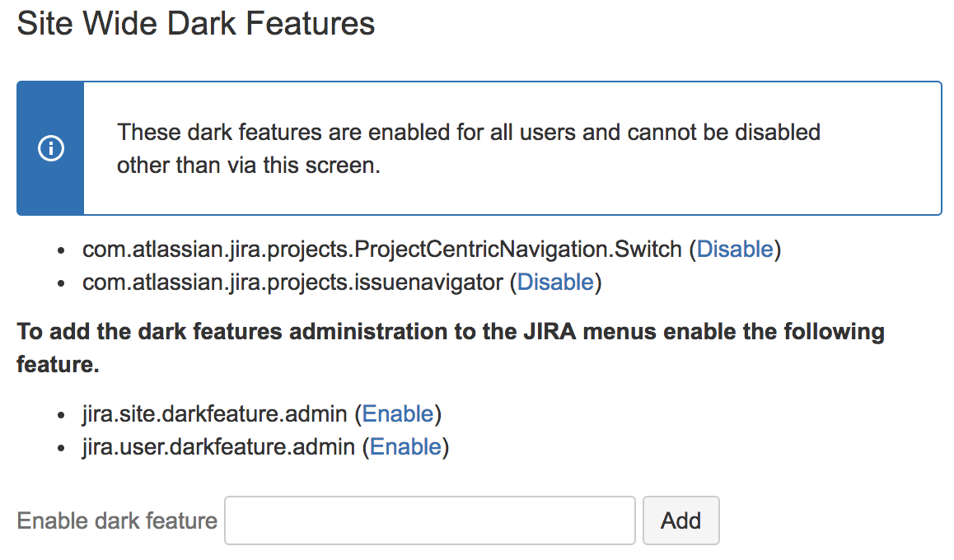
Task: Disable the ProjectCentricNavigation.Switch feature
Action: 734,250
